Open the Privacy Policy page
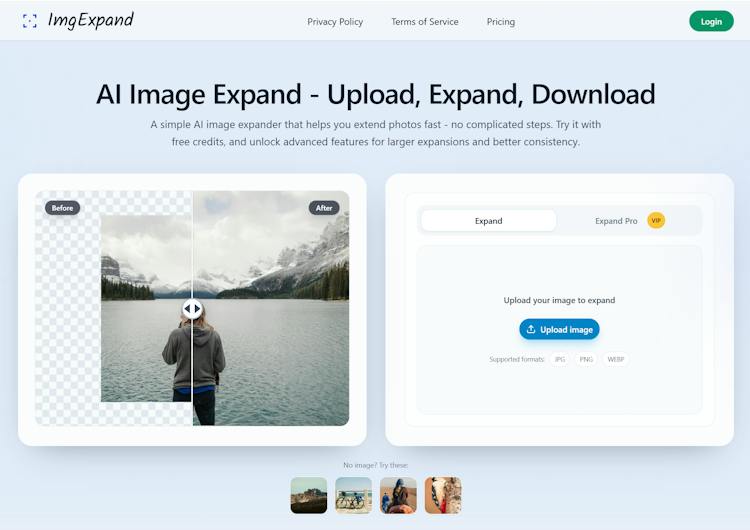This screenshot has width=750, height=530. pos(335,22)
